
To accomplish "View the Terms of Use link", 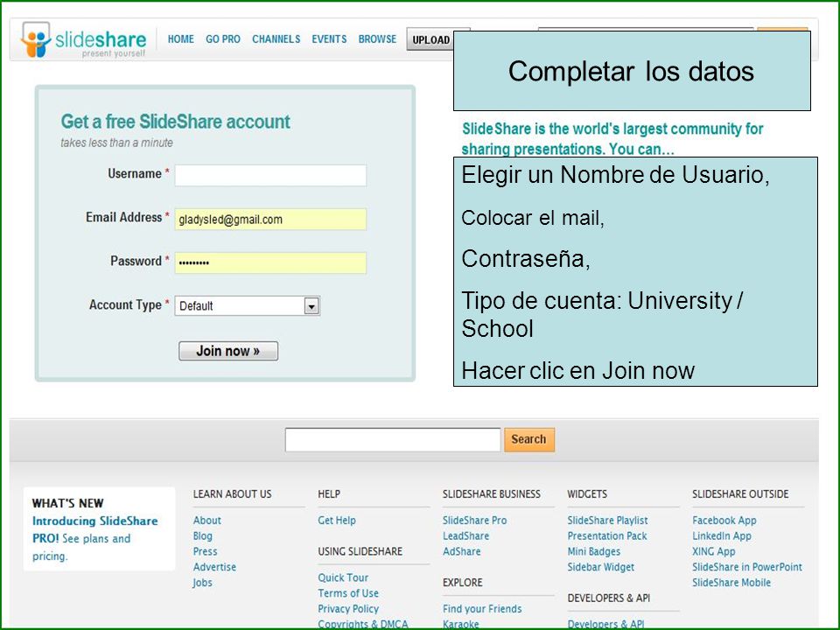I will [348, 593].
